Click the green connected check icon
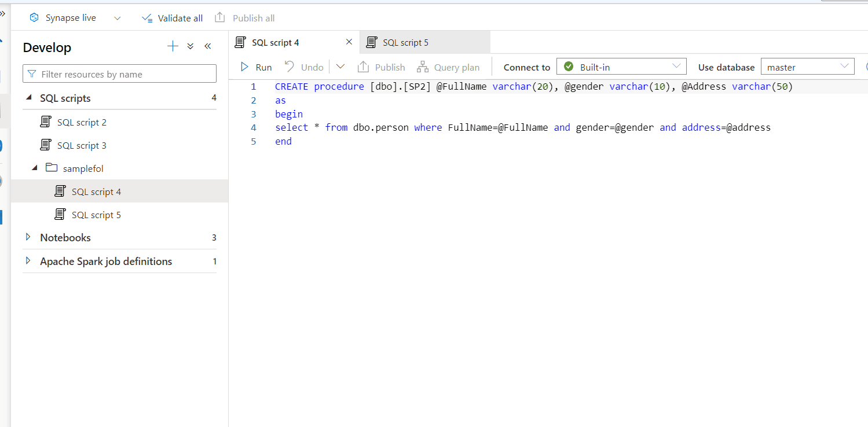The width and height of the screenshot is (868, 427). pos(568,66)
